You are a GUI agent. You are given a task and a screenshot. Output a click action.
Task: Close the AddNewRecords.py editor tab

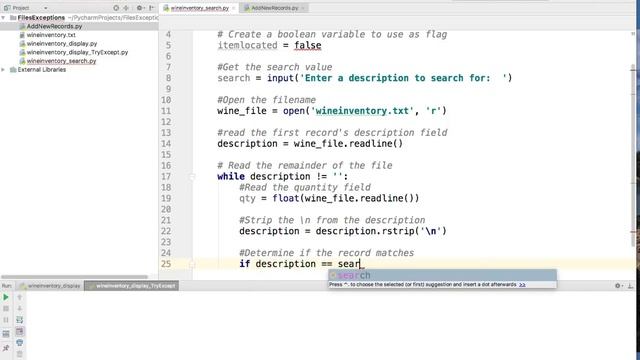pos(303,8)
